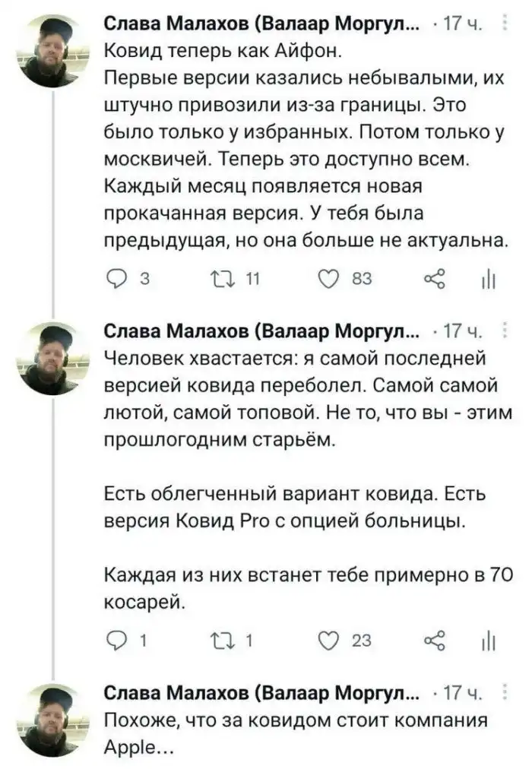Screen dimensions: 532x769
Task: Open more options on the 'Человек хвастается' tweet
Action: (x=506, y=331)
